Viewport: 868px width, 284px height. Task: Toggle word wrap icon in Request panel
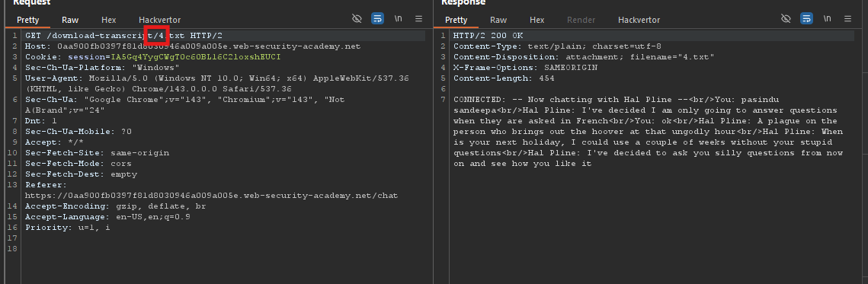377,19
